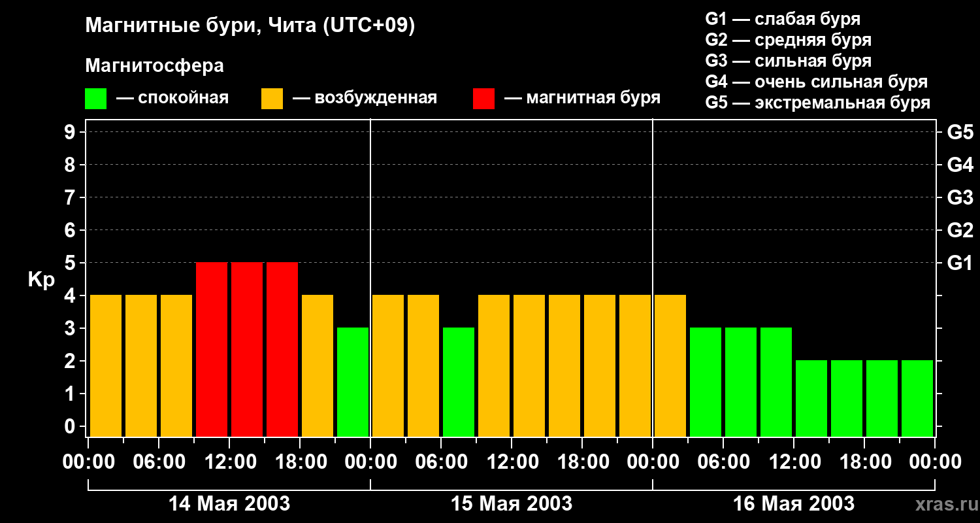Viewport: 980px width, 523px height.
Task: Click the last green bar at 21:00–24:00 on 16 May
Action: pos(917,399)
